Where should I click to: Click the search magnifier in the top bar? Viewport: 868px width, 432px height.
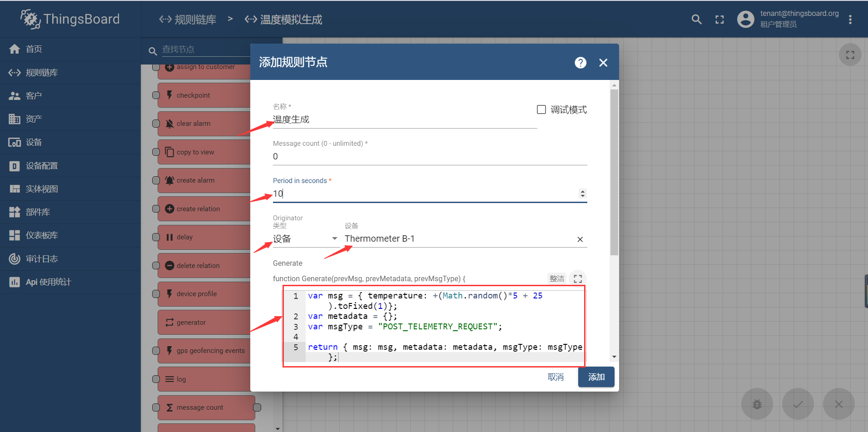pyautogui.click(x=696, y=20)
